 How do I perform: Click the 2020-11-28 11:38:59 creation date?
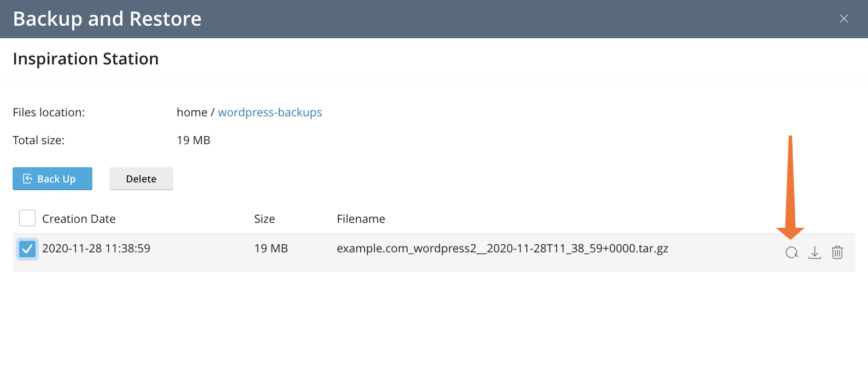click(96, 249)
